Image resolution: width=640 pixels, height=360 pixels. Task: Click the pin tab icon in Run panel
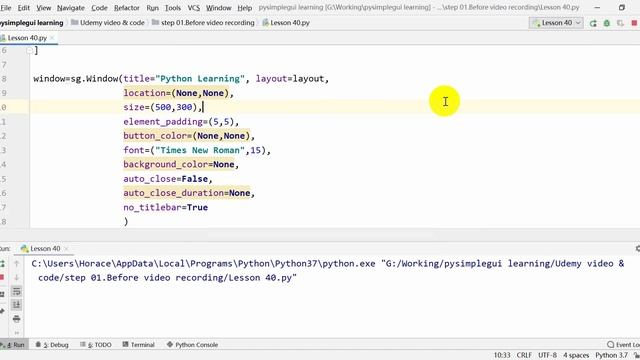pos(2,311)
